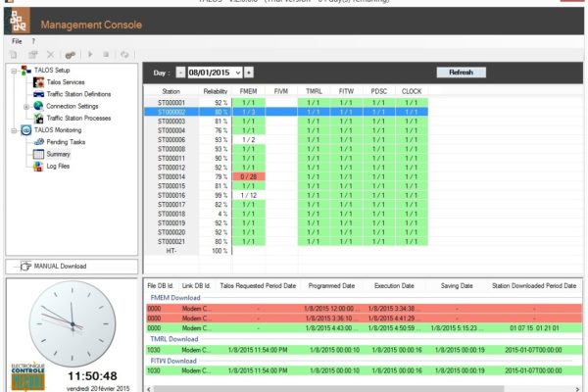Open Talos Services tree item
Viewport: 588px width, 392px height.
click(x=66, y=82)
